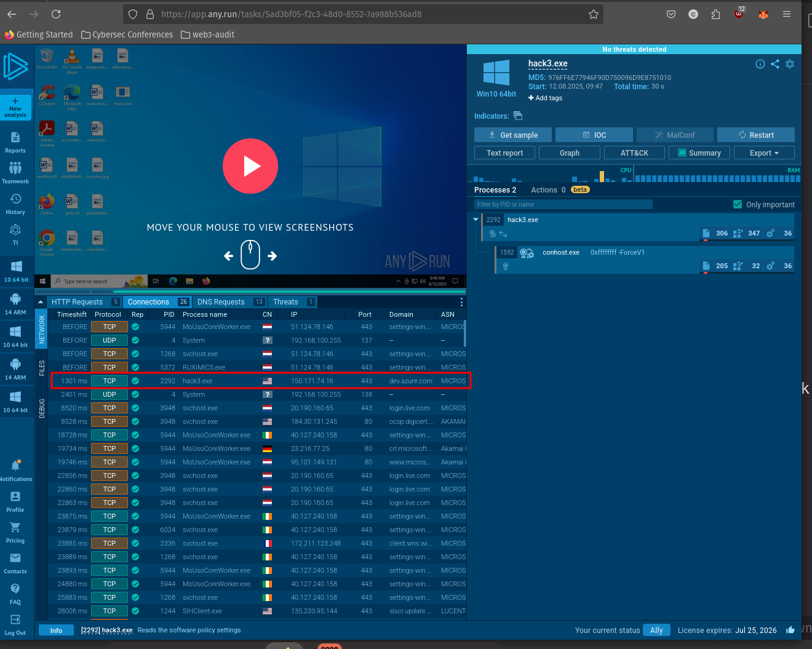
Task: Open the Threats tab
Action: tap(293, 302)
